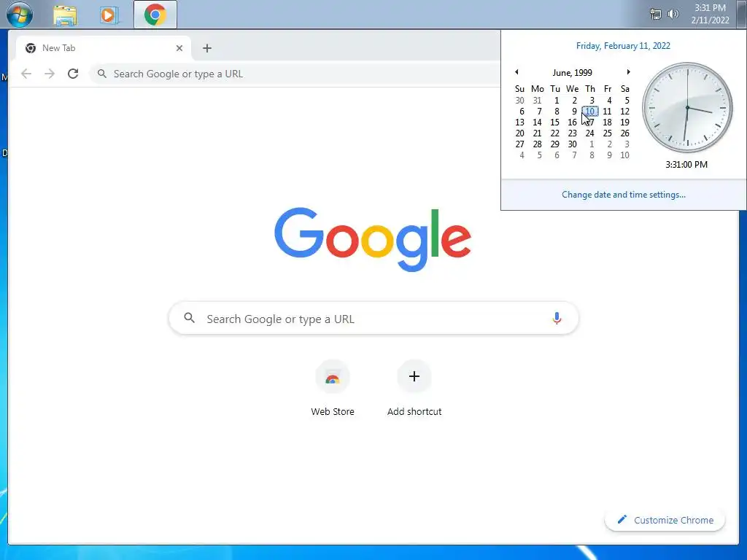Viewport: 747px width, 560px height.
Task: Click the Google logo
Action: click(x=373, y=239)
